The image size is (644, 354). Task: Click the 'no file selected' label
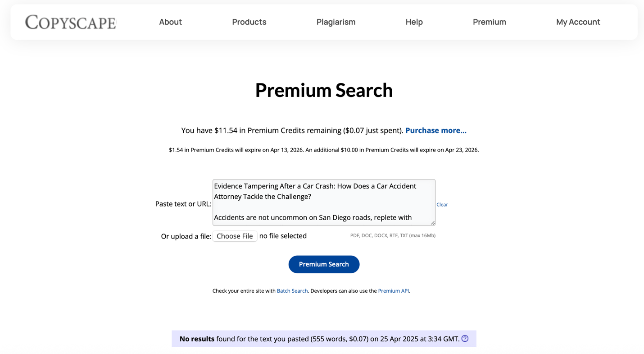tap(283, 236)
